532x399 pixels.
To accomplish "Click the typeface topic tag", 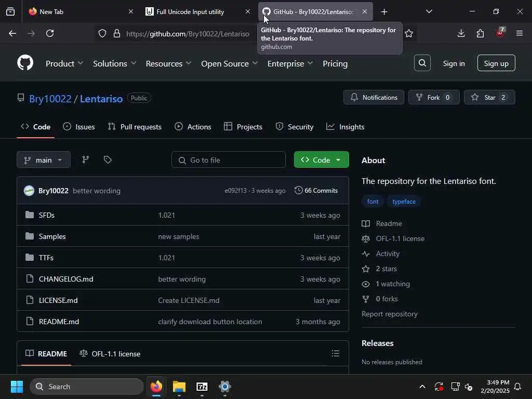I will click(x=404, y=202).
